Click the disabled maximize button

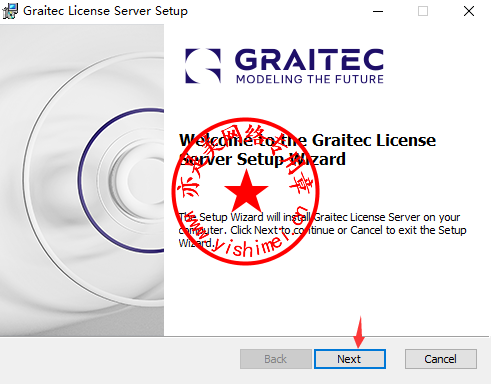point(423,11)
